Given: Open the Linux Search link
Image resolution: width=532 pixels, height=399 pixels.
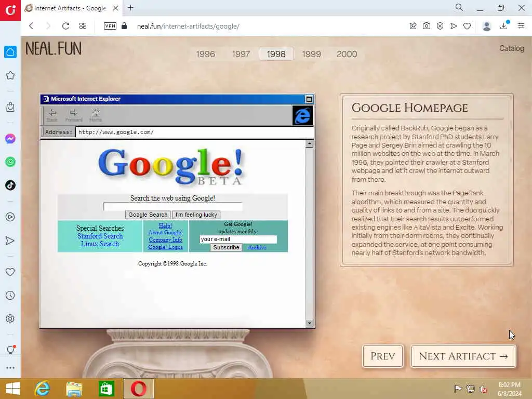Looking at the screenshot, I should [100, 244].
